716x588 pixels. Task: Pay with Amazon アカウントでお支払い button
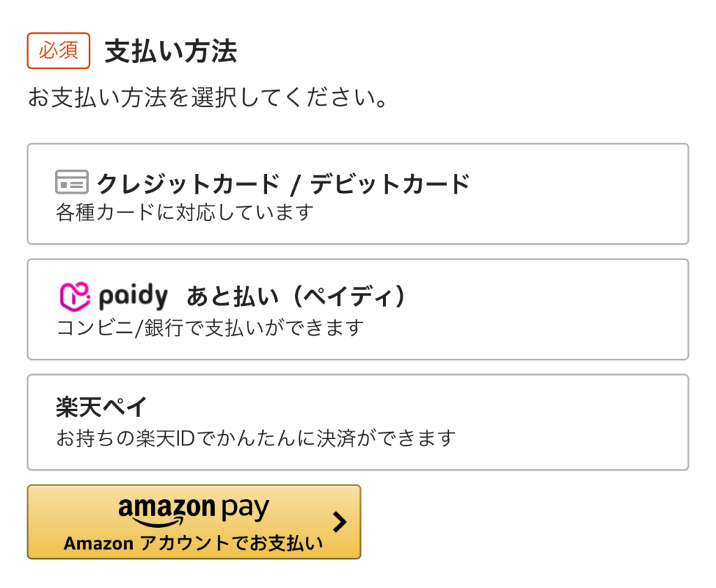pyautogui.click(x=194, y=522)
